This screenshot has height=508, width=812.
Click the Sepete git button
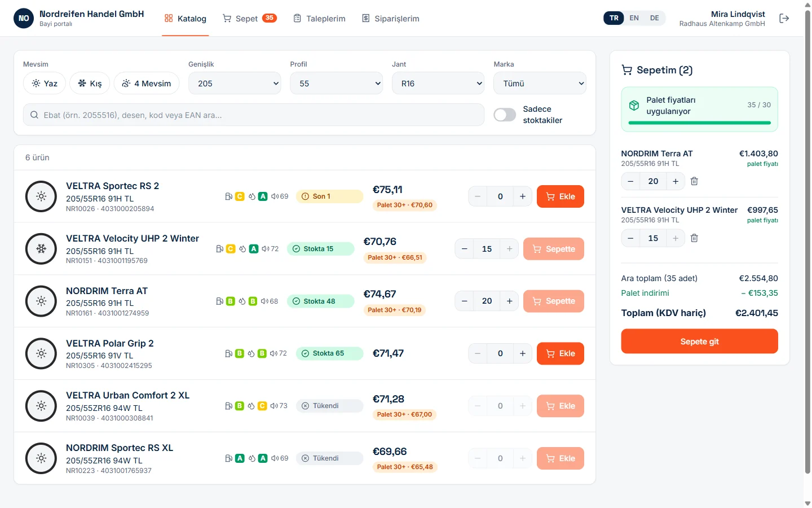click(699, 341)
